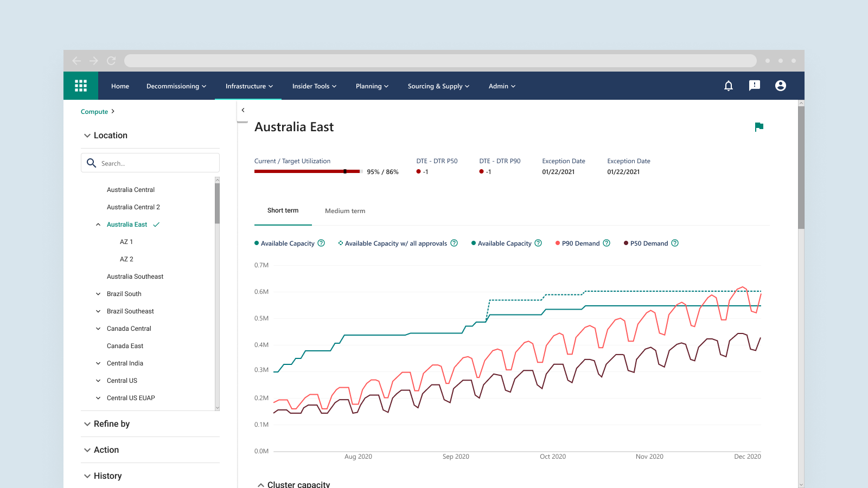Screen dimensions: 868x488
Task: Expand the Refine by section
Action: point(111,424)
